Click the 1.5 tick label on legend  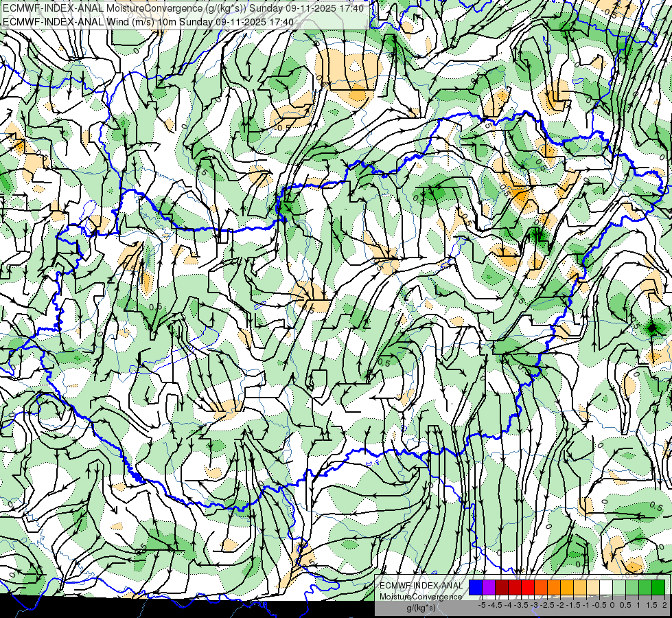(652, 605)
